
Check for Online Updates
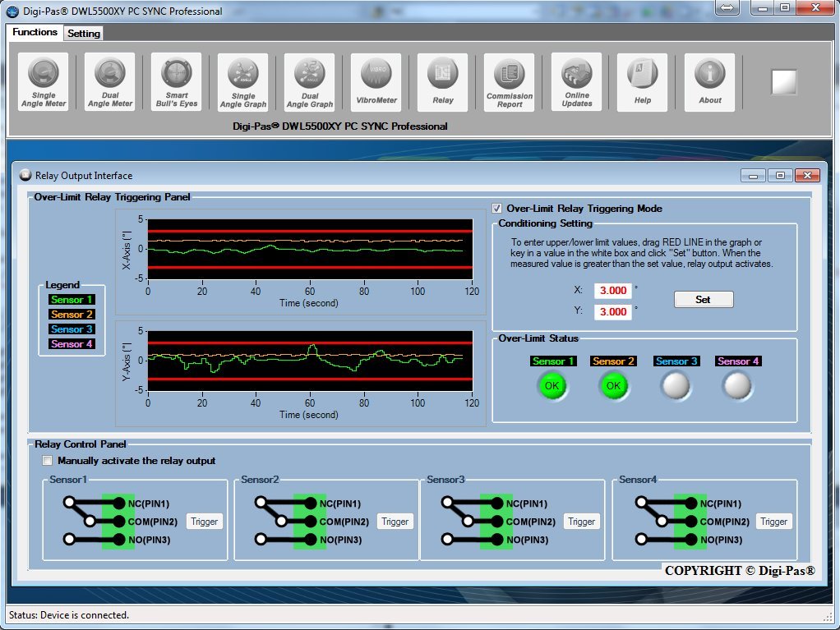pyautogui.click(x=576, y=81)
